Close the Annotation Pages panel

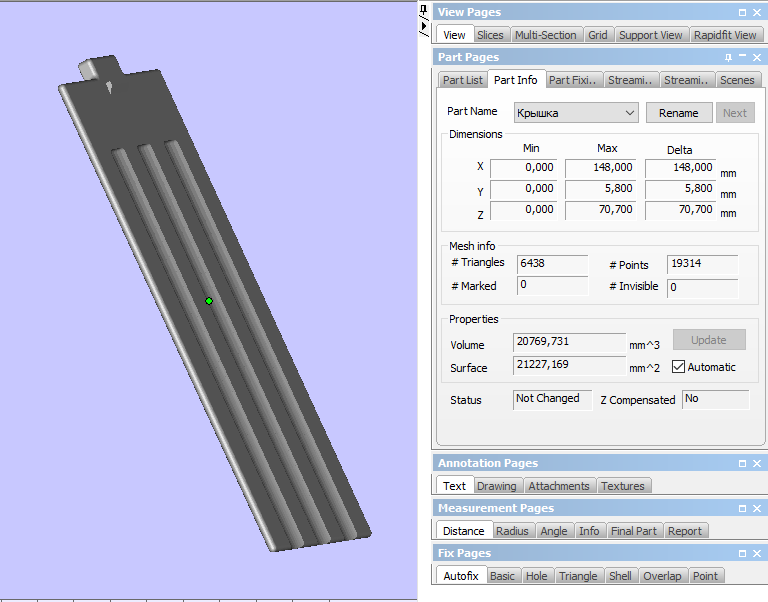click(x=757, y=463)
